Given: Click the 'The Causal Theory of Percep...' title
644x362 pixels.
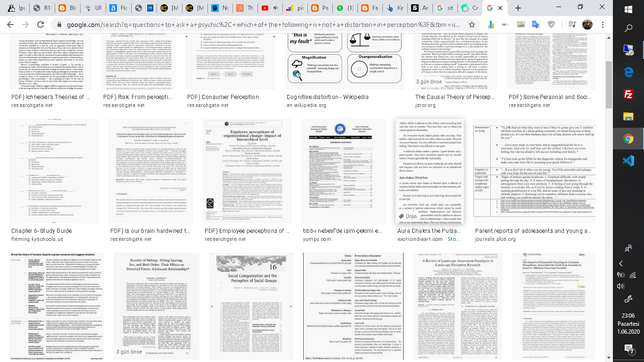Looking at the screenshot, I should [455, 97].
